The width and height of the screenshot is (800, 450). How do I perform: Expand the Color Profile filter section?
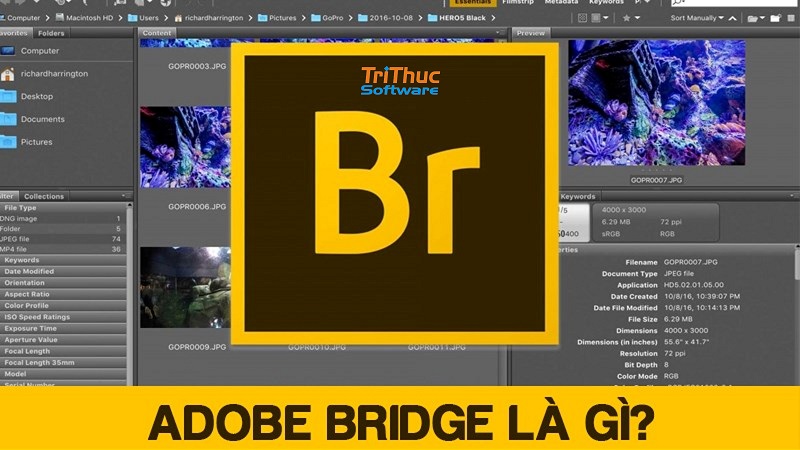[62, 306]
